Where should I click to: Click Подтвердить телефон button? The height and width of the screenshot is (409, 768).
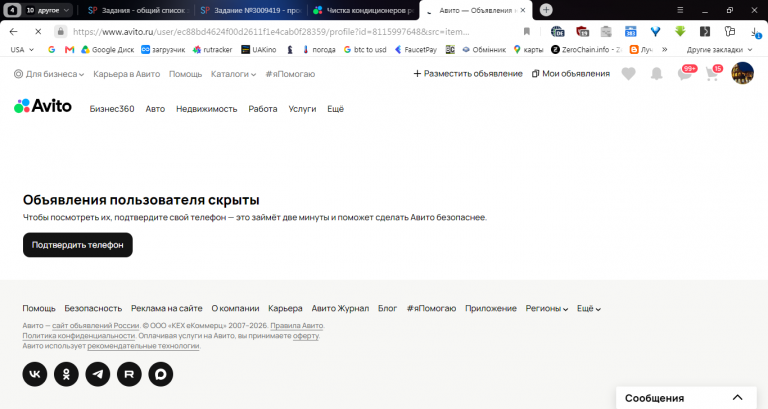[78, 245]
